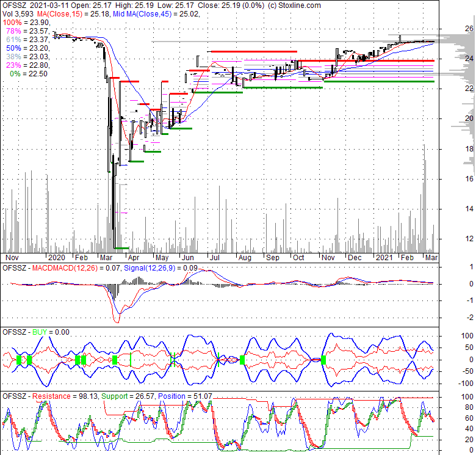
Task: Click the '38% = 23.03' Fibonacci level label
Action: pos(27,57)
